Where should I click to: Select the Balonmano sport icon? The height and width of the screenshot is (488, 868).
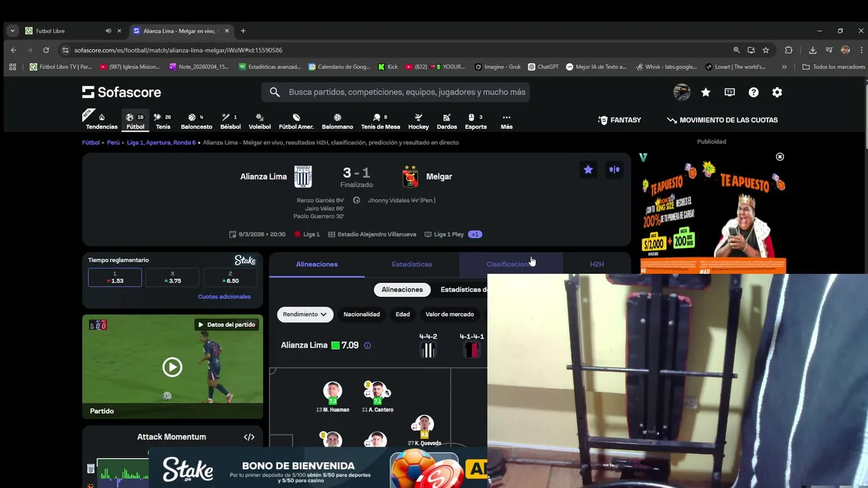337,117
